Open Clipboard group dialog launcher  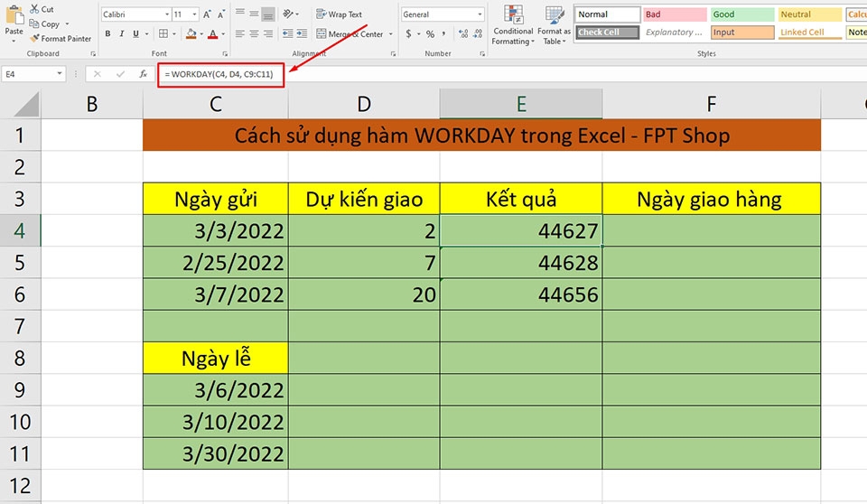93,53
